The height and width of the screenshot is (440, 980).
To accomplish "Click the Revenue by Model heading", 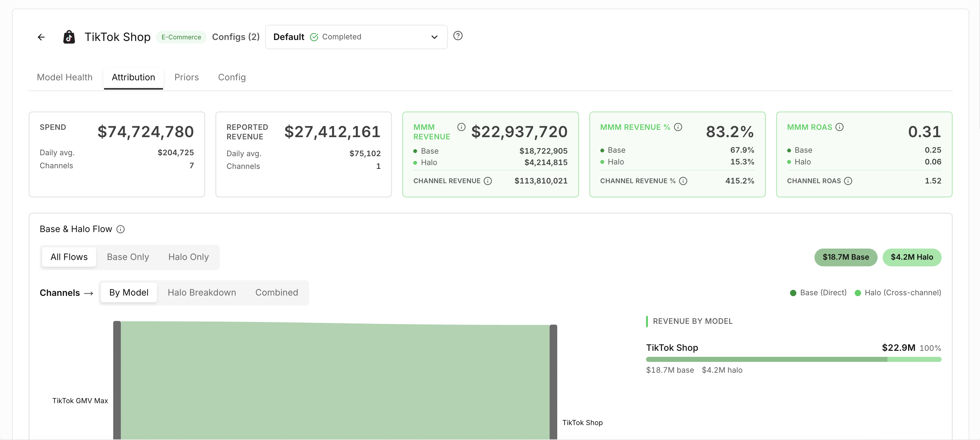I will [693, 321].
